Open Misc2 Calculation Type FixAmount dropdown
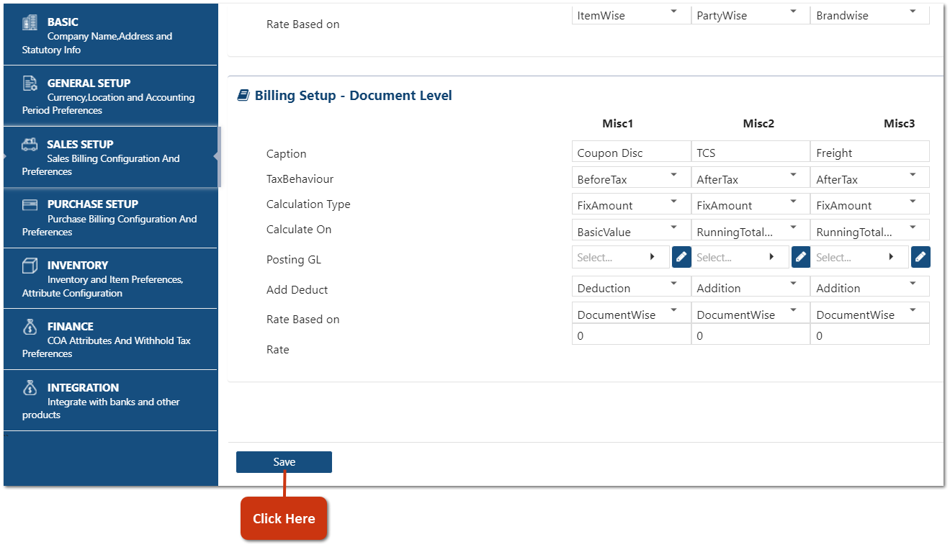 [x=750, y=204]
